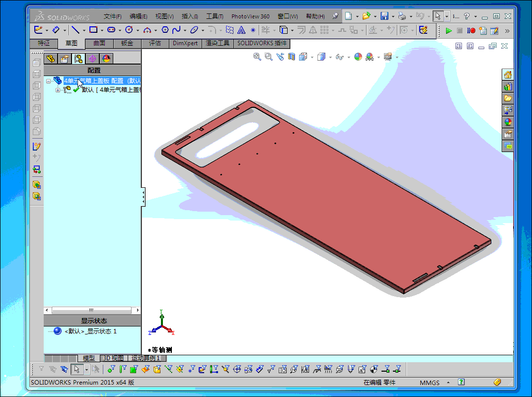Click the Edit Appearance color ball
Image resolution: width=532 pixels, height=397 pixels.
click(358, 57)
